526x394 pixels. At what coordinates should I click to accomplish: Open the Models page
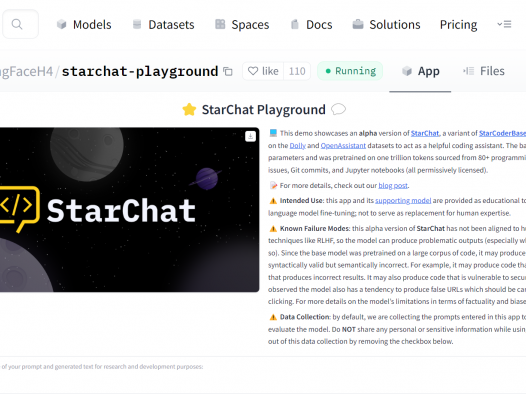[84, 24]
